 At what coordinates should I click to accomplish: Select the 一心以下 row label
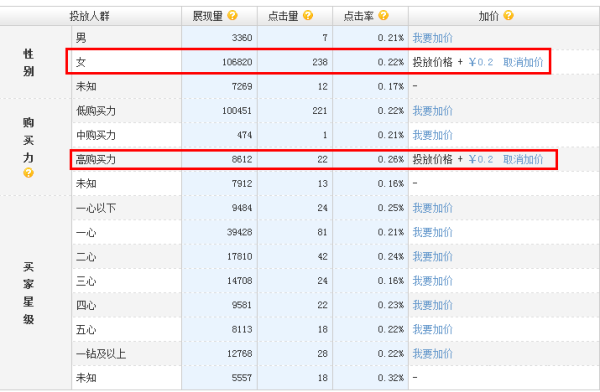point(96,208)
